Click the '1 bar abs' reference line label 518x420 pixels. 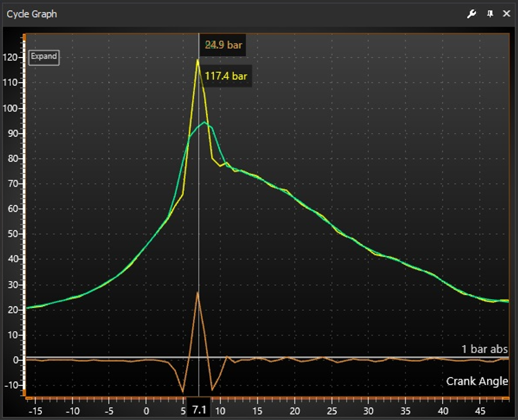(485, 349)
